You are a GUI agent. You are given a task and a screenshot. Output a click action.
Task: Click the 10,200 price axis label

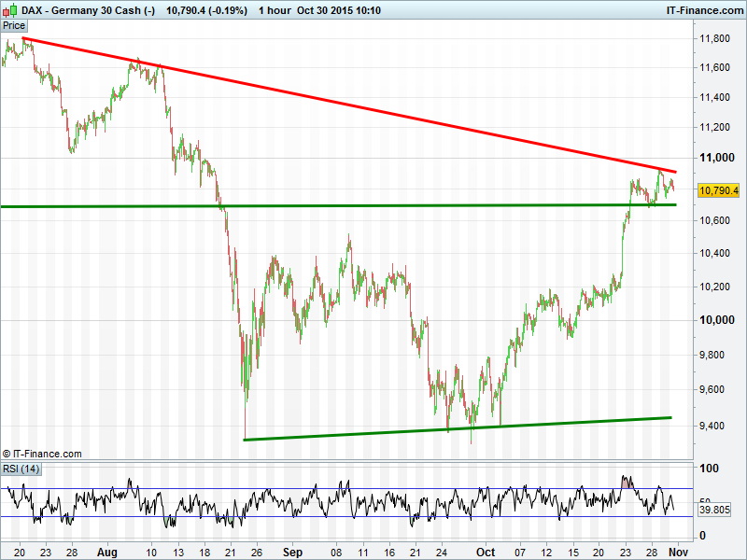[714, 287]
